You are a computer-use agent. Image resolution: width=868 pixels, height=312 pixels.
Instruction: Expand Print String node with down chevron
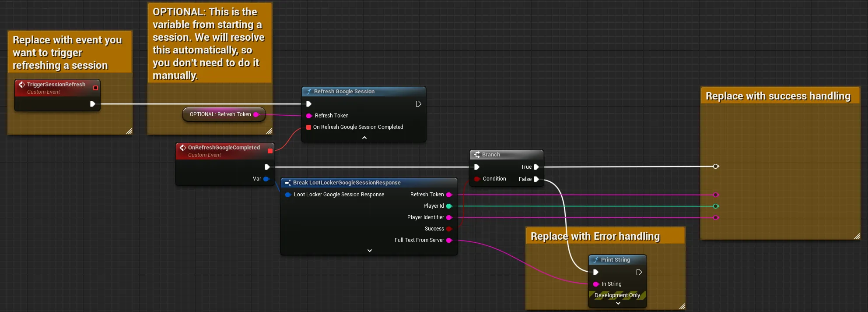618,303
